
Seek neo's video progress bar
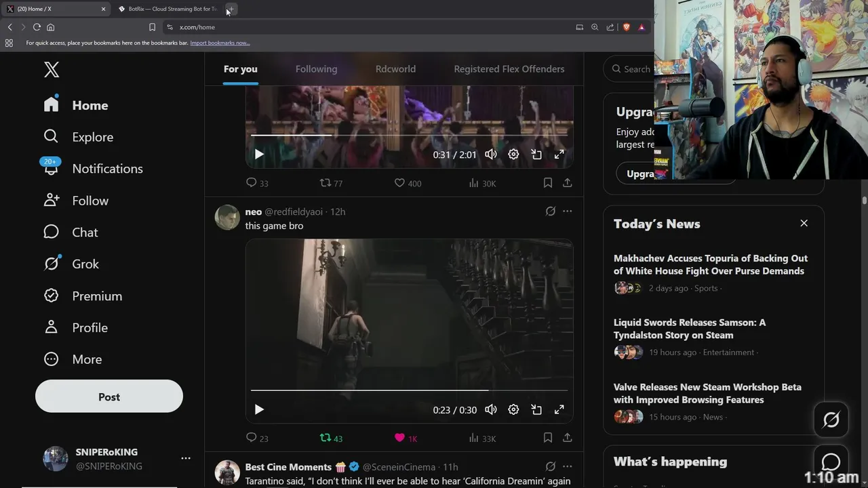[x=409, y=390]
